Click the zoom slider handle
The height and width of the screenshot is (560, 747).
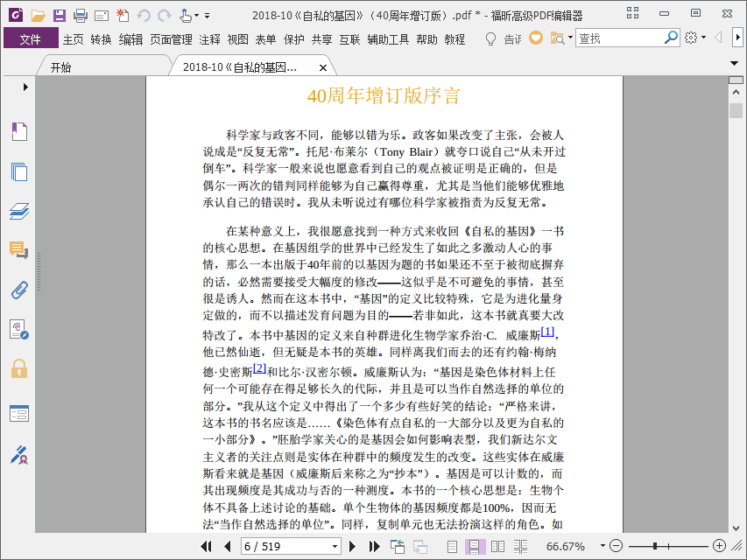pyautogui.click(x=656, y=546)
